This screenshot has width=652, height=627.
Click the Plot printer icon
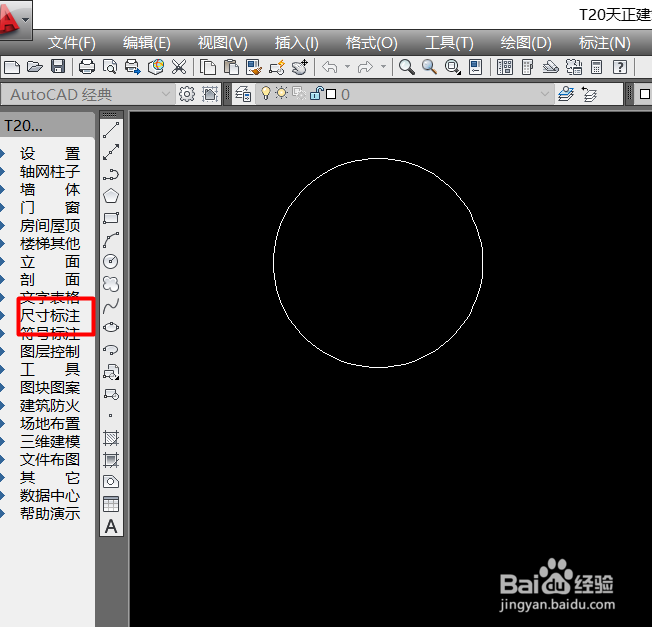[x=87, y=67]
